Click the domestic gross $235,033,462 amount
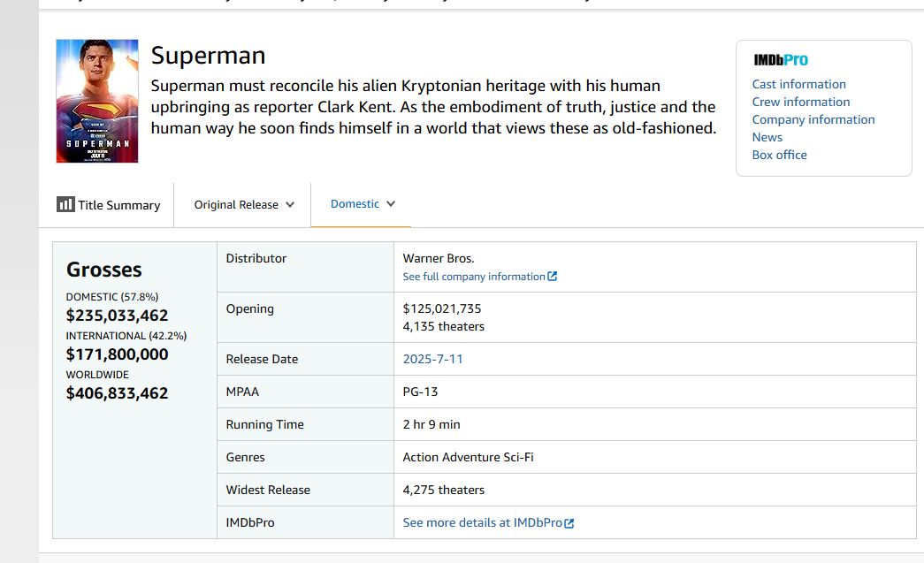Screen dimensions: 924x563 (117, 316)
